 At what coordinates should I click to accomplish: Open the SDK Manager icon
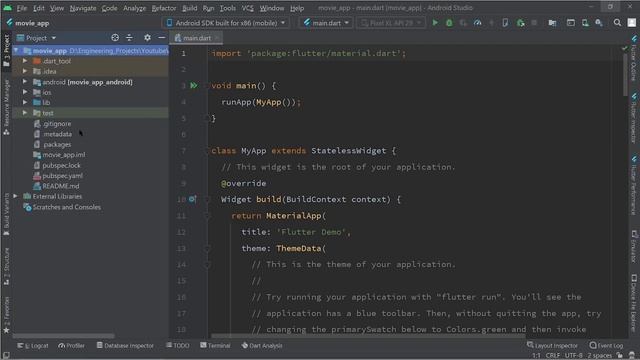pyautogui.click(x=599, y=23)
